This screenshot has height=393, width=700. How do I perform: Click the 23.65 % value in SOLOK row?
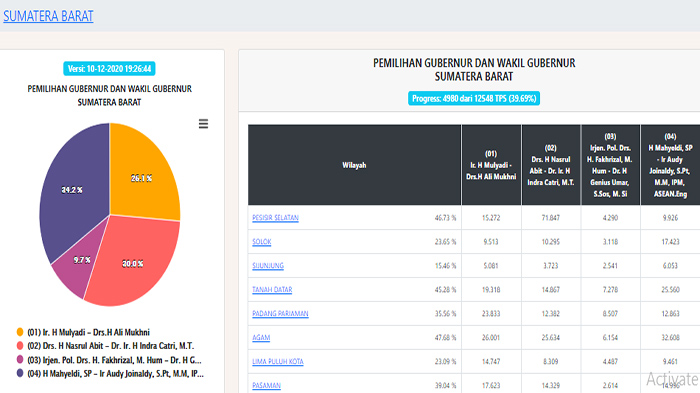[x=446, y=242]
